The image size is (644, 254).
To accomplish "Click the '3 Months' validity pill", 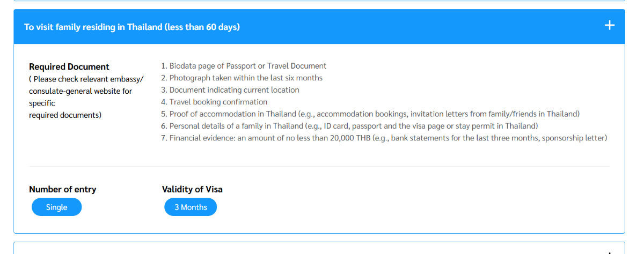I will (x=191, y=207).
